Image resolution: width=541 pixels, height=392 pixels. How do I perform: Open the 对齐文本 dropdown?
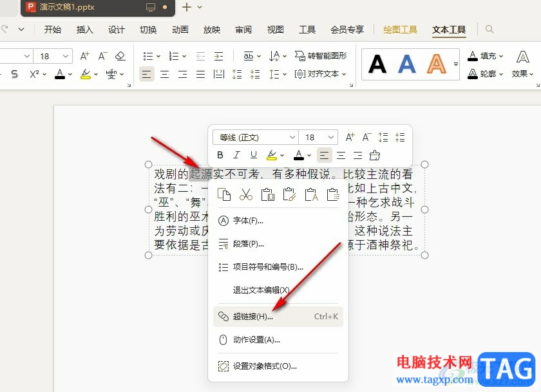(x=320, y=74)
